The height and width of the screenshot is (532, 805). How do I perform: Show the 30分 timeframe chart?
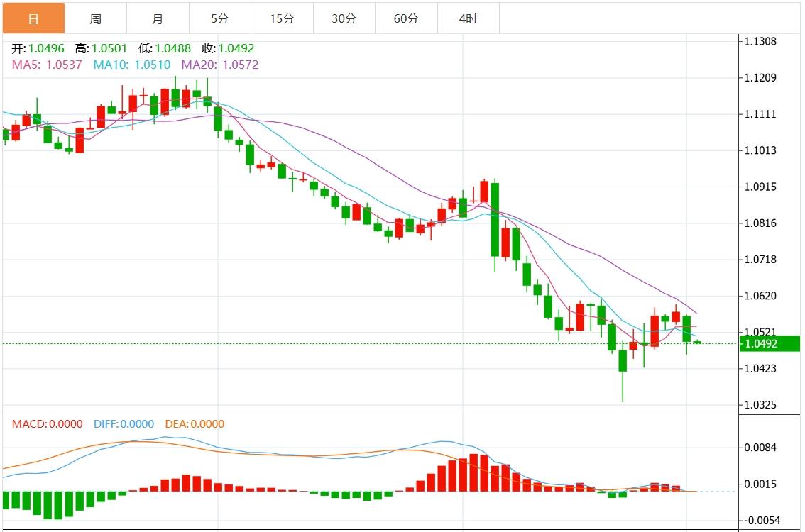(x=344, y=19)
